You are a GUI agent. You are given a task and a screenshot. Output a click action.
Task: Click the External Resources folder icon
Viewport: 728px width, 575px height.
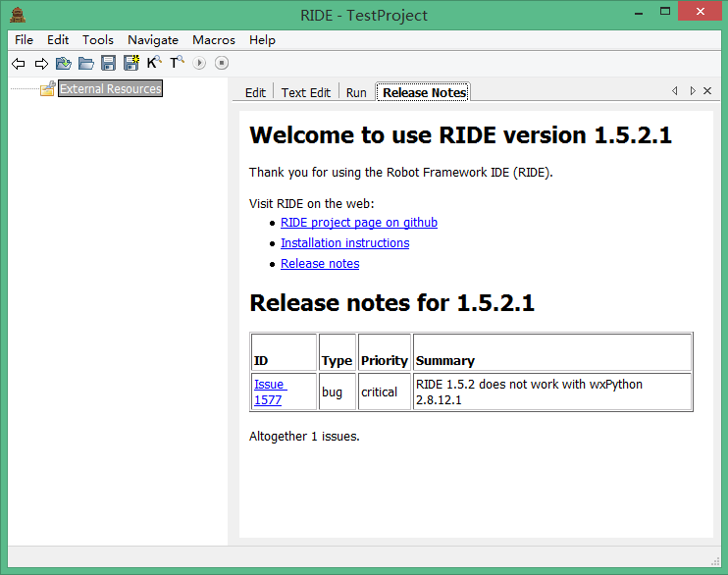tap(47, 88)
